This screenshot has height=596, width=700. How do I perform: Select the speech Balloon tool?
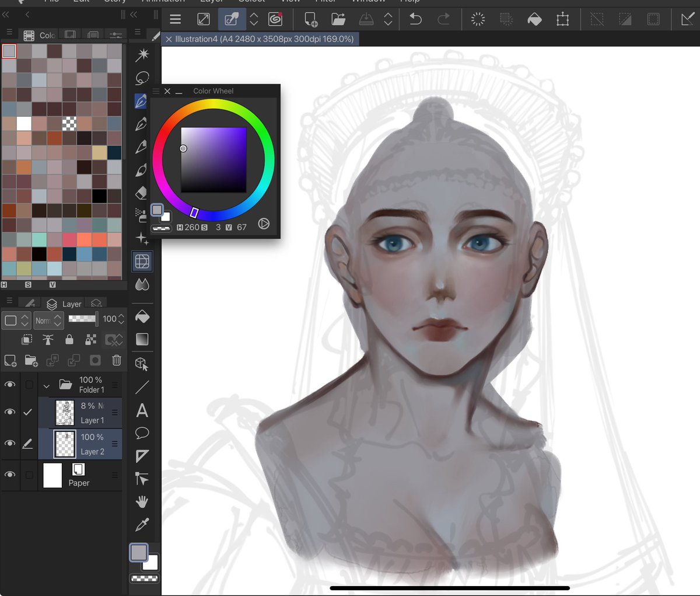point(142,433)
